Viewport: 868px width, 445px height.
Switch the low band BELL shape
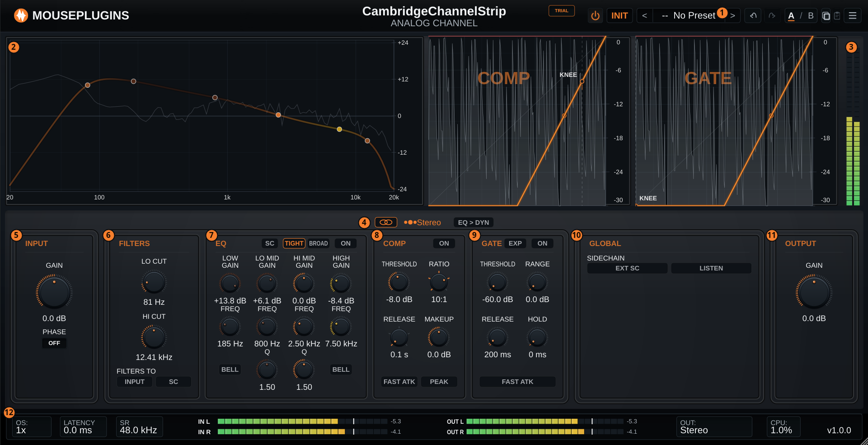(230, 369)
